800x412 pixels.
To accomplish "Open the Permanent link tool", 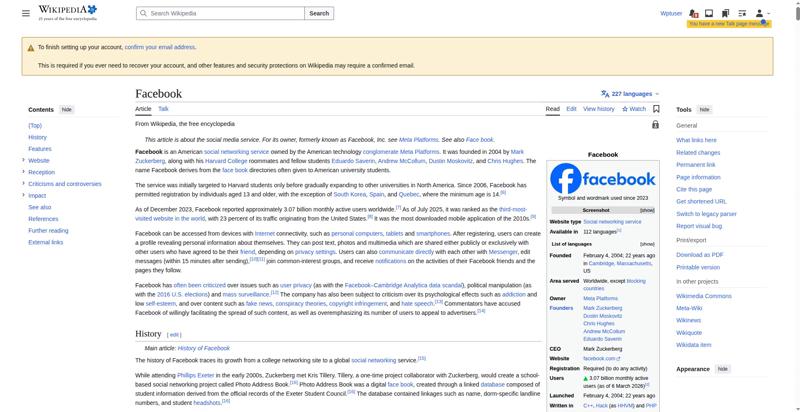I will click(696, 165).
